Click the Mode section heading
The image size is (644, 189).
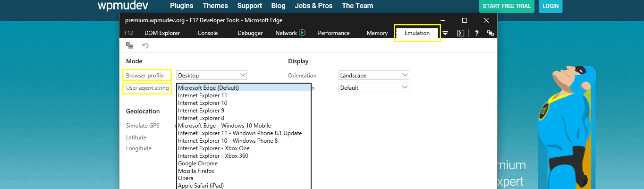pos(134,61)
